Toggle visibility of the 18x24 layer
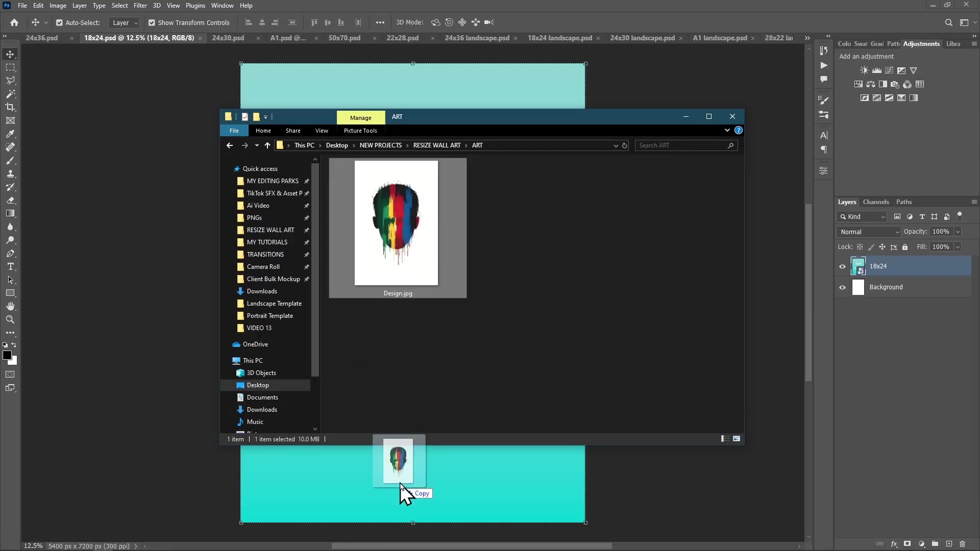Image resolution: width=980 pixels, height=551 pixels. click(842, 266)
